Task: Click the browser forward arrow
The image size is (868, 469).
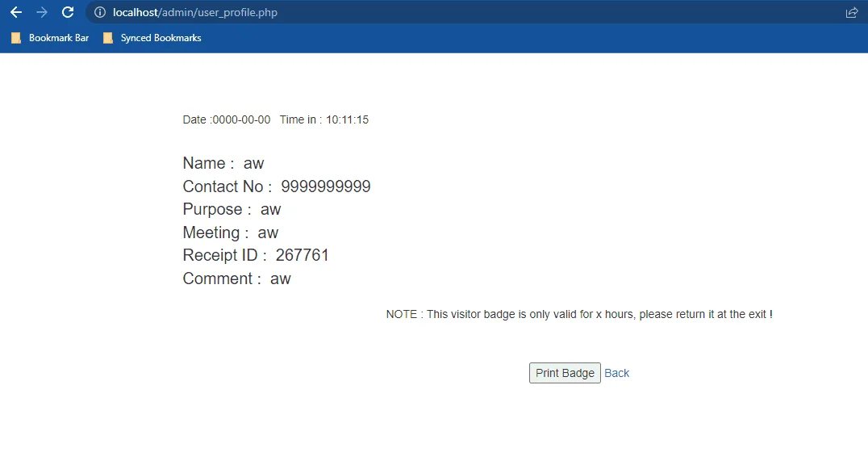Action: [x=41, y=12]
